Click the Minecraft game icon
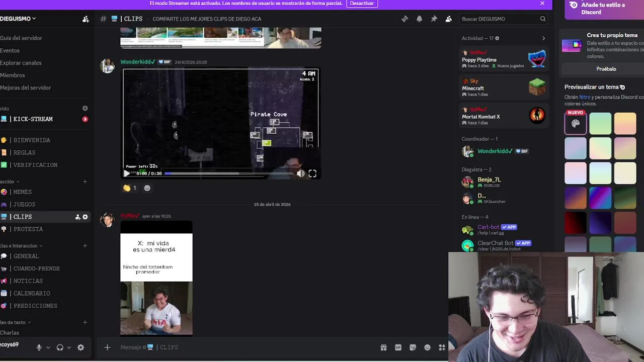Image resolution: width=644 pixels, height=362 pixels. pos(537,87)
